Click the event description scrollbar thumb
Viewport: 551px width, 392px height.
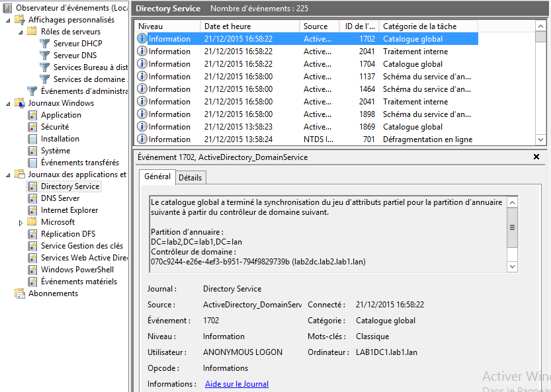[x=513, y=227]
